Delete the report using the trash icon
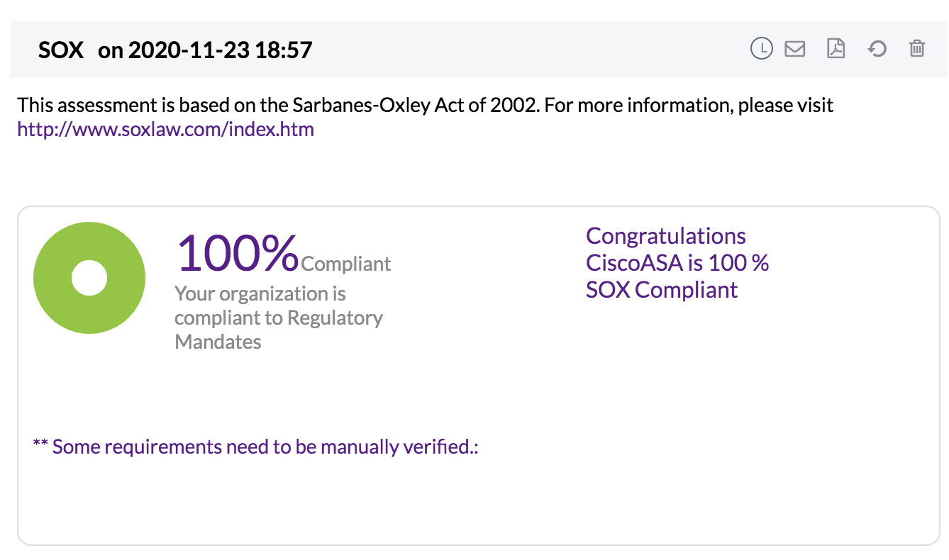Screen dimensions: 949x560 click(x=917, y=49)
